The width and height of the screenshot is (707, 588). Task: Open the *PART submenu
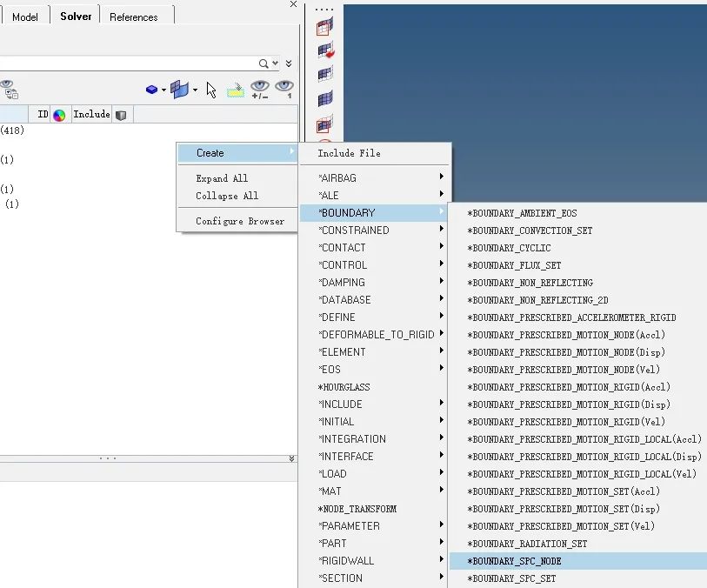pyautogui.click(x=375, y=544)
